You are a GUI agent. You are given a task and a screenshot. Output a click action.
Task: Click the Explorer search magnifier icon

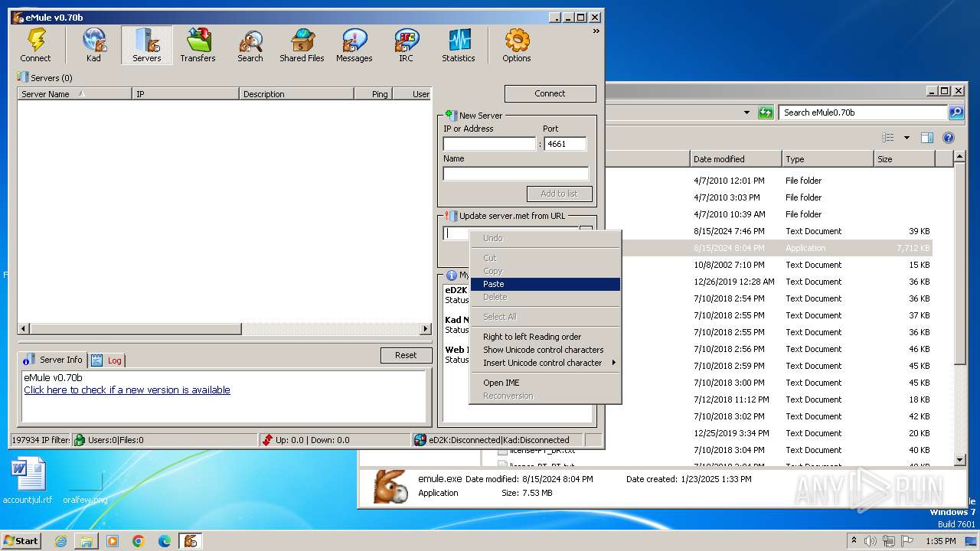(956, 112)
